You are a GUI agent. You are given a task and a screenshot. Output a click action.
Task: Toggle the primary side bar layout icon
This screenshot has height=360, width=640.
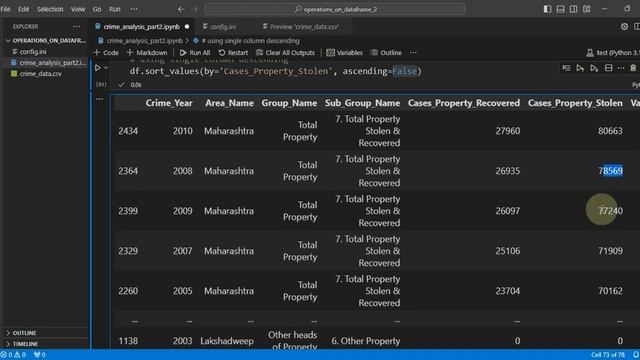547,9
